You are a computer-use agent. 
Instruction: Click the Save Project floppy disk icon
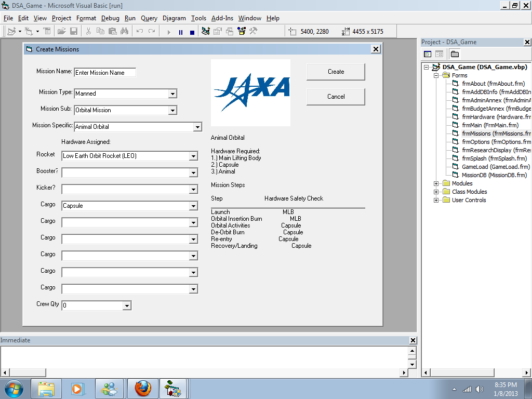(74, 31)
